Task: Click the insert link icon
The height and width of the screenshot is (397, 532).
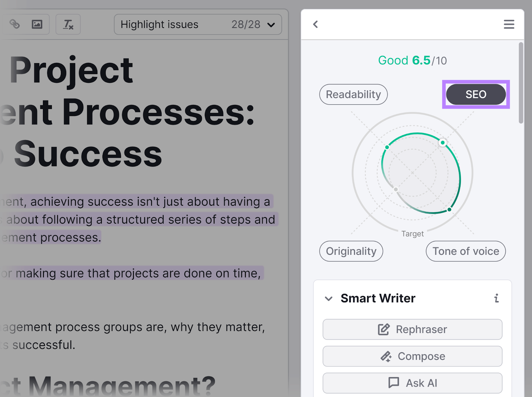Action: 15,24
